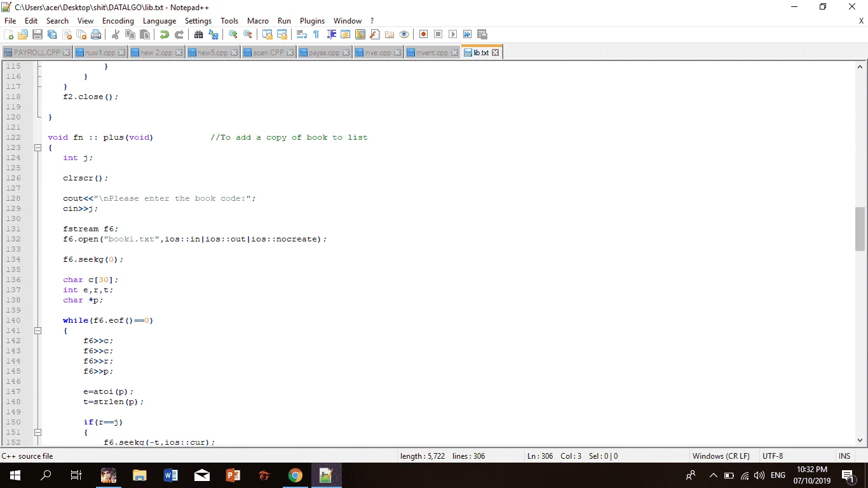Click the Close All toolbar icon
This screenshot has width=868, height=488.
[x=81, y=34]
